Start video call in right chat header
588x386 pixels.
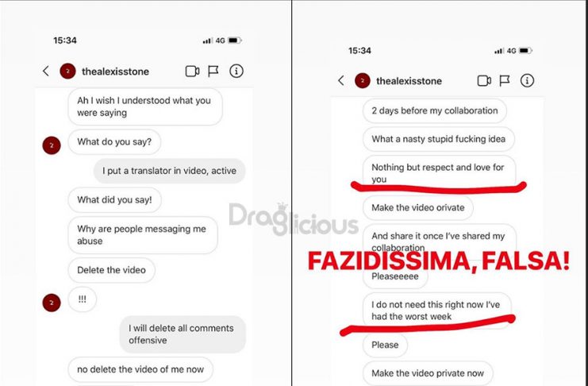tap(484, 80)
